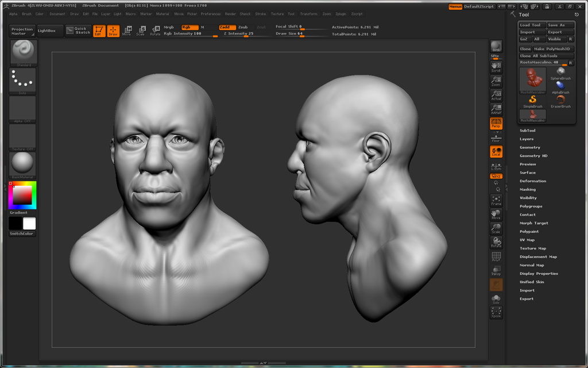This screenshot has width=588, height=368.
Task: Expand the Texture Map section
Action: coord(533,248)
